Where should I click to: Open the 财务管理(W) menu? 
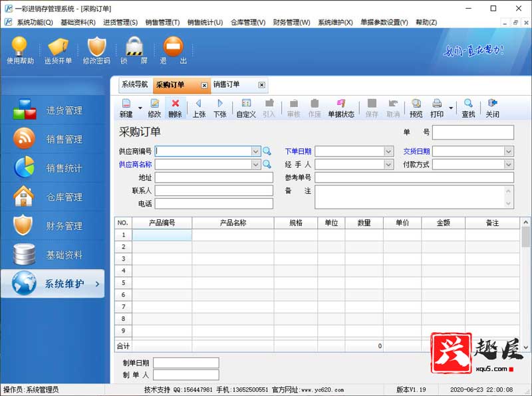291,23
